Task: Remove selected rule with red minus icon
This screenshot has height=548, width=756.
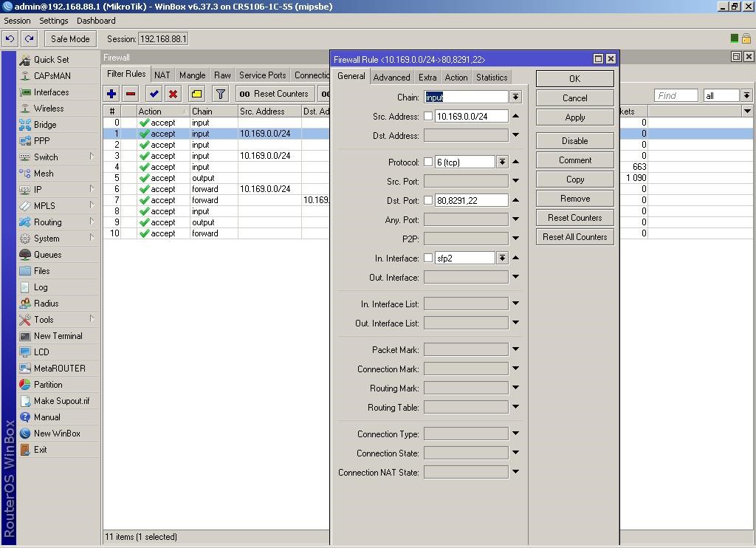Action: click(130, 94)
